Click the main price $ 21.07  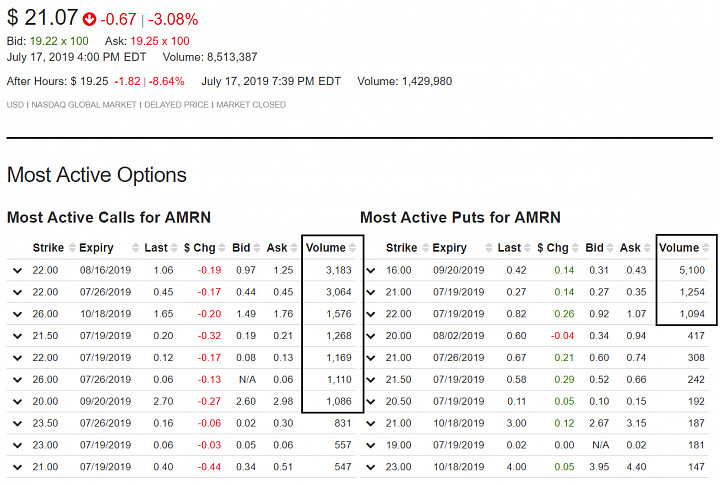(42, 18)
